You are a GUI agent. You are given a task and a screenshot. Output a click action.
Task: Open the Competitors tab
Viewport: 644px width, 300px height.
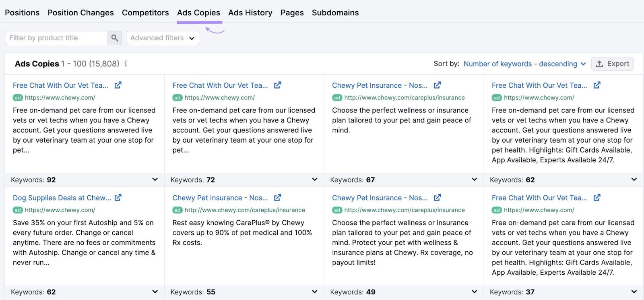[145, 12]
